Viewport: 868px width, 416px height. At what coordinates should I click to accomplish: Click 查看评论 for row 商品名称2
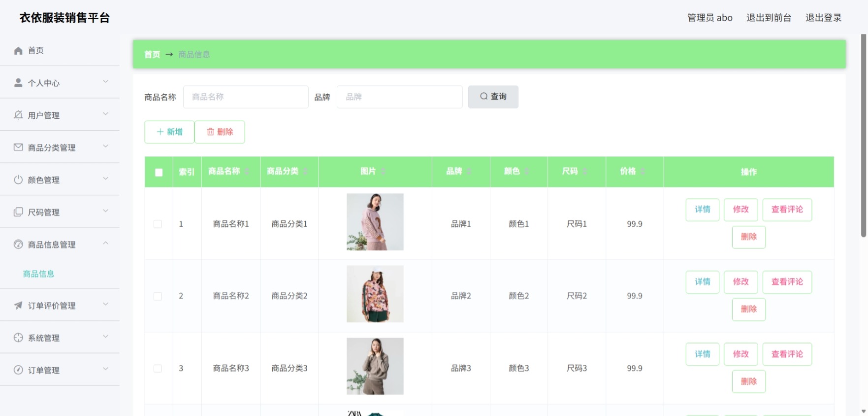[787, 282]
